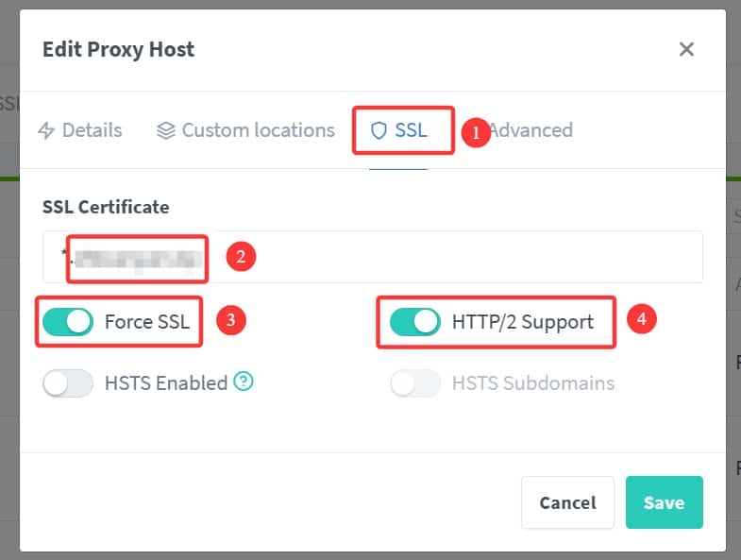Image resolution: width=741 pixels, height=560 pixels.
Task: Open the HSTS Enabled help question mark
Action: 244,382
